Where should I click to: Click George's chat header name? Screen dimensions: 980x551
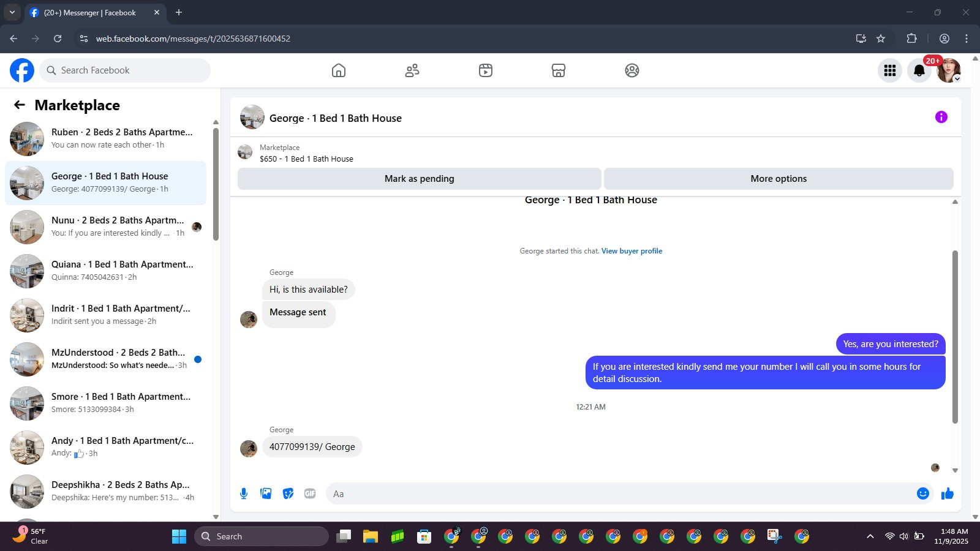pos(336,118)
